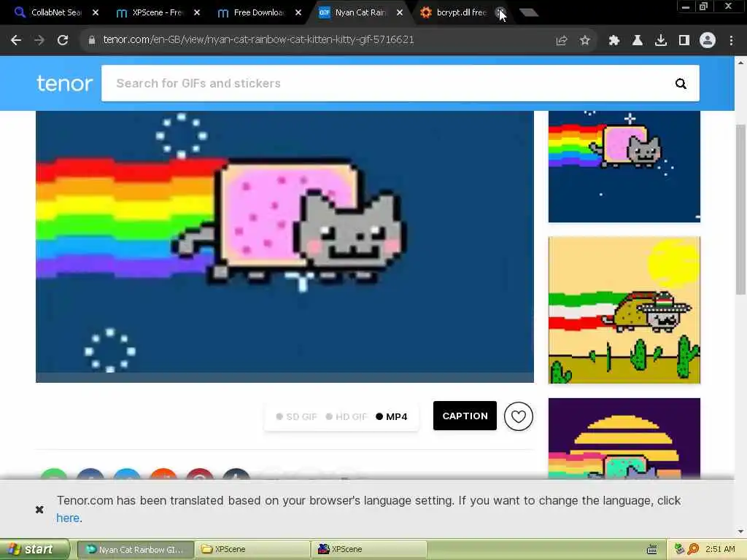The height and width of the screenshot is (560, 747).
Task: Open Nyan Cat Rainbow GI... taskbar window
Action: point(136,550)
